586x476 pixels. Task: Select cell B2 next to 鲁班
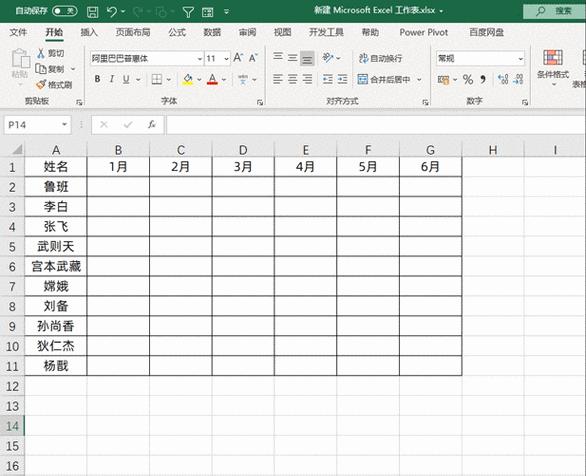118,186
